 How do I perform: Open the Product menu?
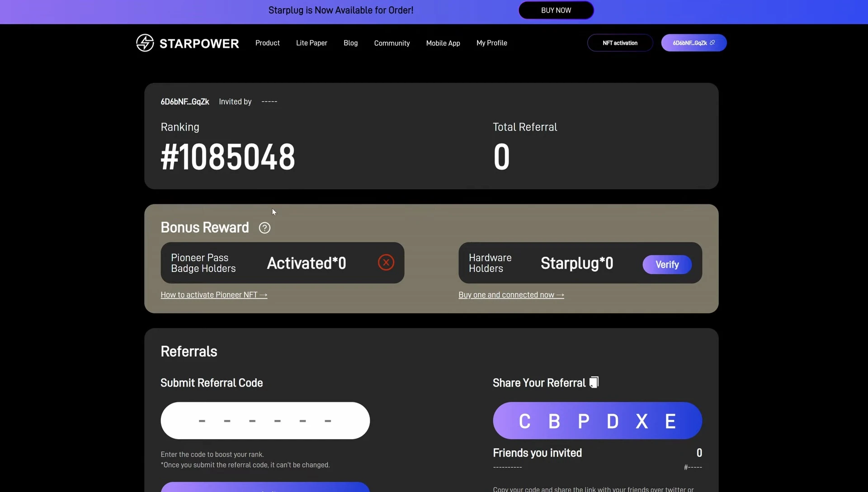pyautogui.click(x=268, y=43)
